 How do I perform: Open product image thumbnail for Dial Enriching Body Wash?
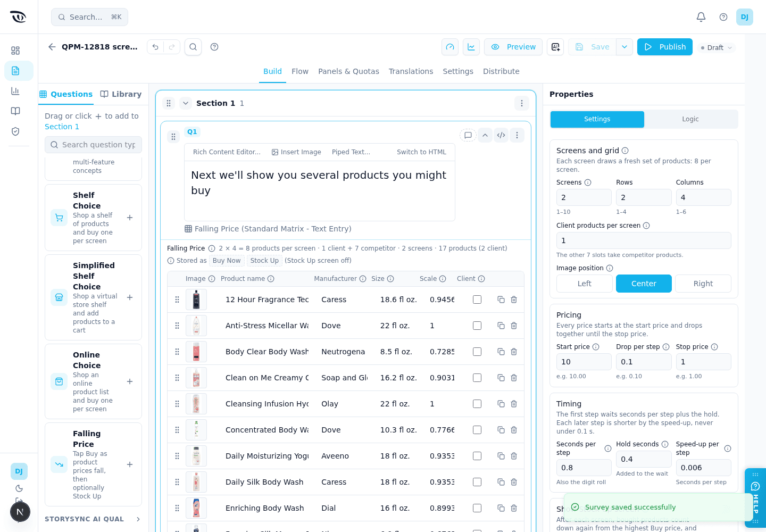(196, 508)
